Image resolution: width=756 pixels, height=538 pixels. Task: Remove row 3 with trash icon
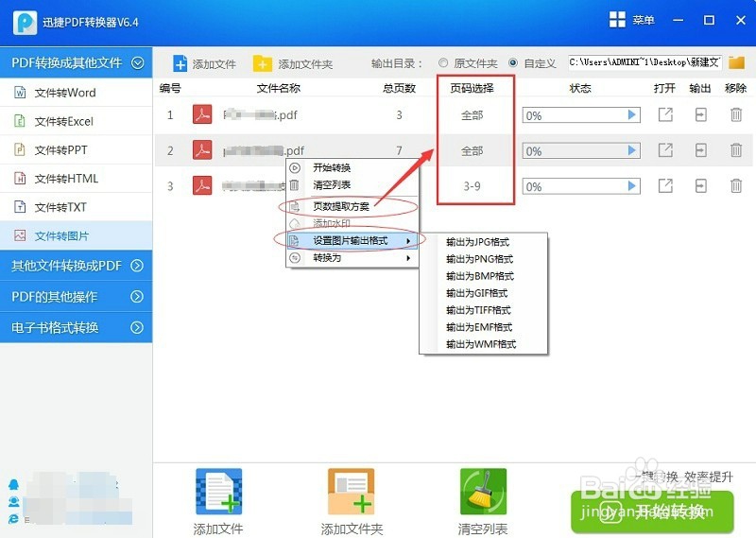pos(736,185)
